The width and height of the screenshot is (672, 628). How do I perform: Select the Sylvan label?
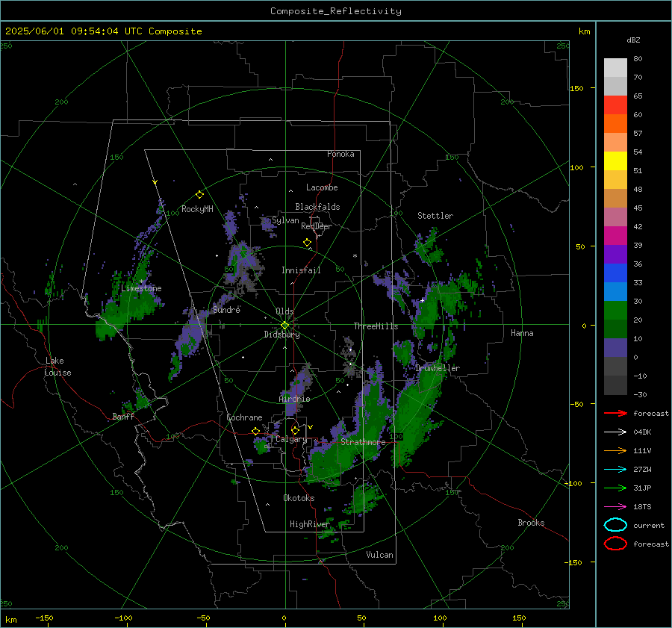click(285, 220)
